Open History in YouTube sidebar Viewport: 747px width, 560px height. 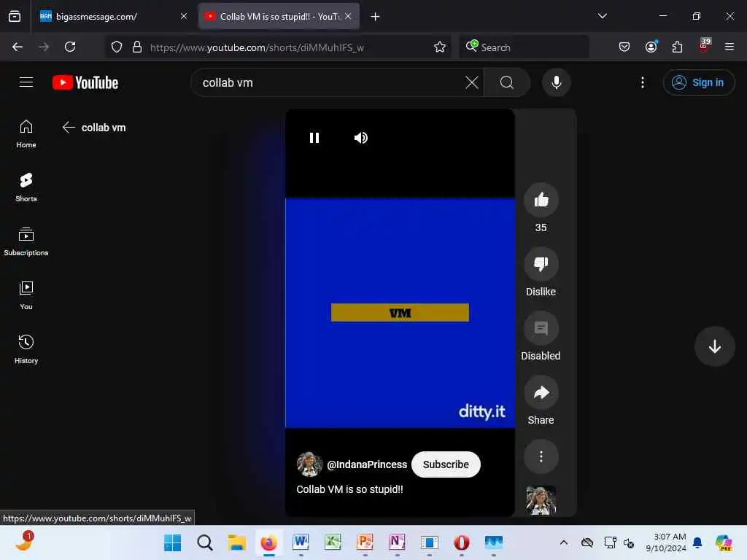pyautogui.click(x=26, y=349)
